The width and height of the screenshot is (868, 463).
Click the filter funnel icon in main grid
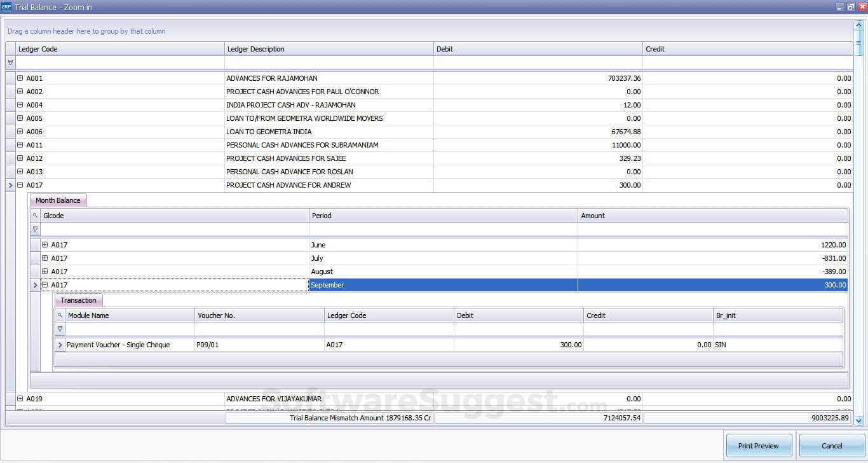(x=10, y=63)
